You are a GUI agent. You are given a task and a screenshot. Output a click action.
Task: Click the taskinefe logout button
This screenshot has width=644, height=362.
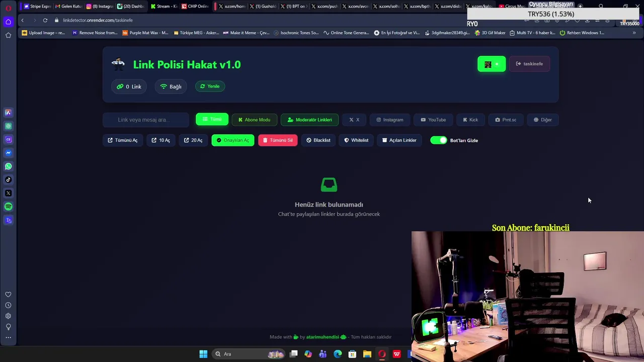[x=529, y=64]
